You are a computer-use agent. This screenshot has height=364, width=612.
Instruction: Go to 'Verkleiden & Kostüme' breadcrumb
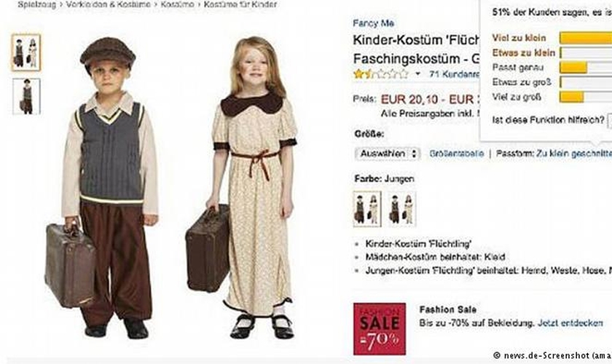pos(108,4)
